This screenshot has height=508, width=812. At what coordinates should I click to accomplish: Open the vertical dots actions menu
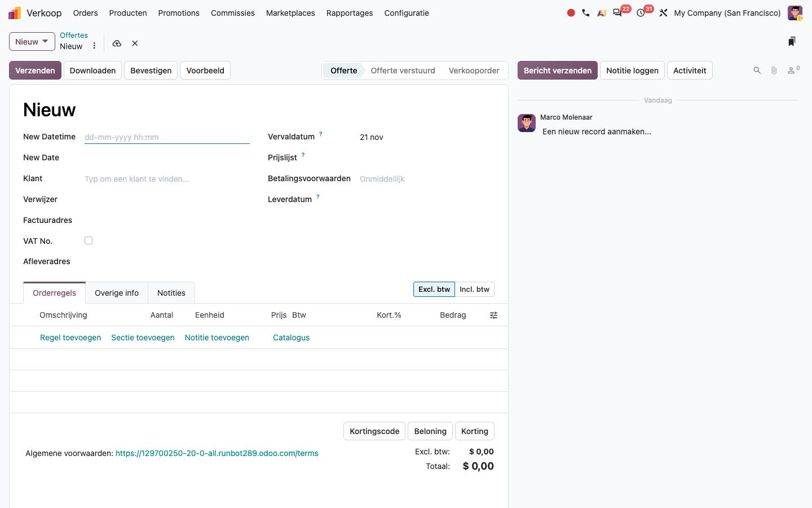click(94, 46)
